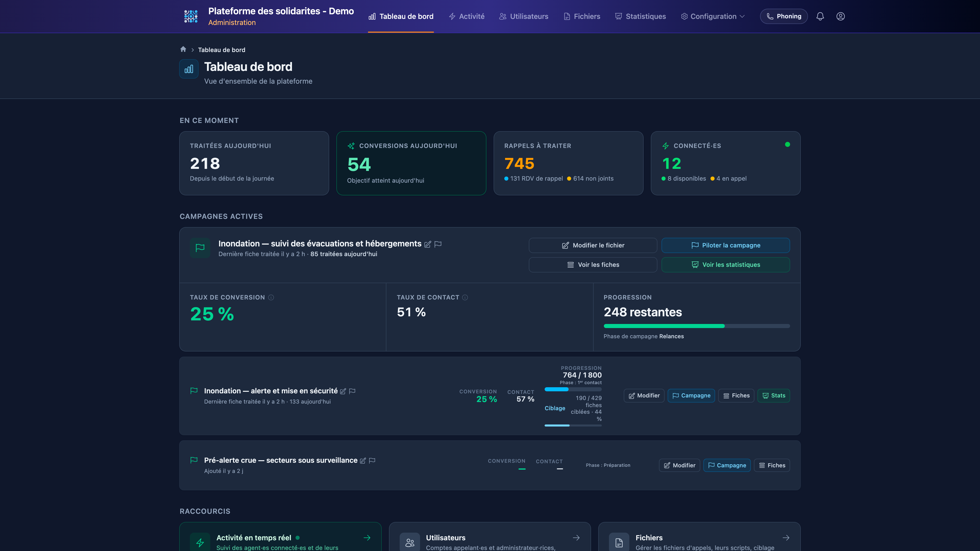Image resolution: width=980 pixels, height=551 pixels.
Task: Click Modifier on Inondation alerte row
Action: pos(644,395)
